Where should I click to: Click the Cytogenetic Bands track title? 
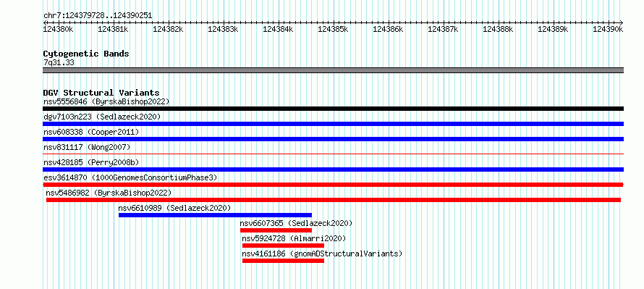tap(86, 54)
